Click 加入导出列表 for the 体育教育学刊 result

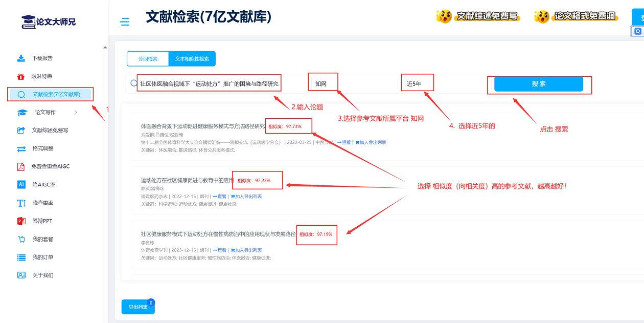point(246,250)
